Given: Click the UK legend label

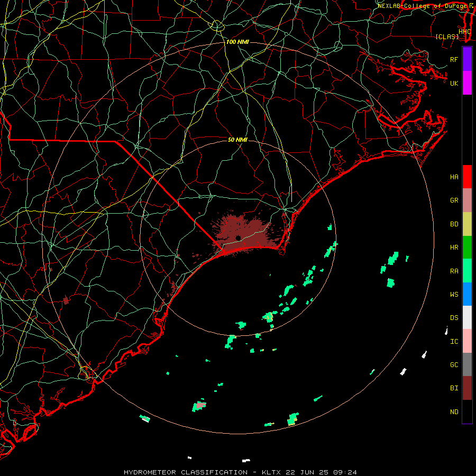Looking at the screenshot, I should (454, 83).
